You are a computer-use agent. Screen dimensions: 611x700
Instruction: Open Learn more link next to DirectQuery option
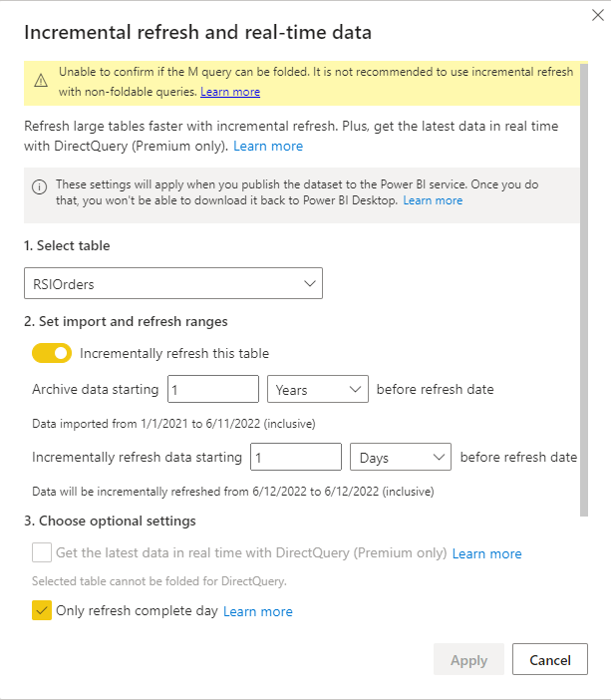[x=487, y=554]
